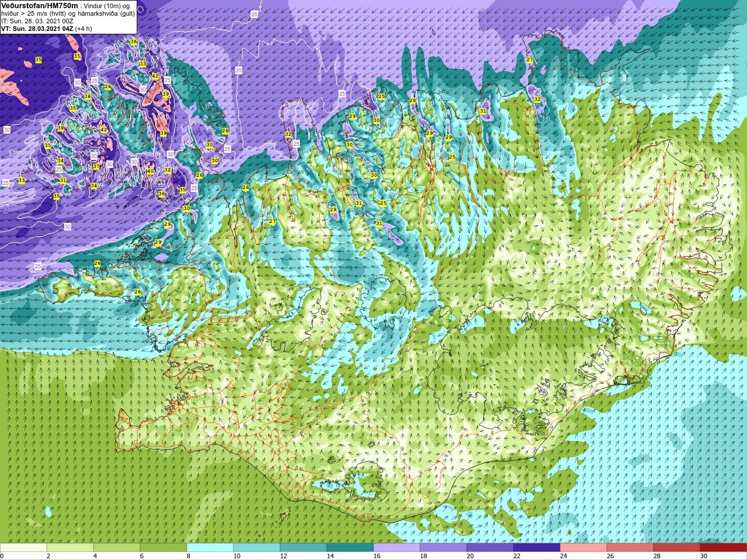Click the legend tick label 24
Image resolution: width=747 pixels, height=560 pixels.
(x=564, y=556)
